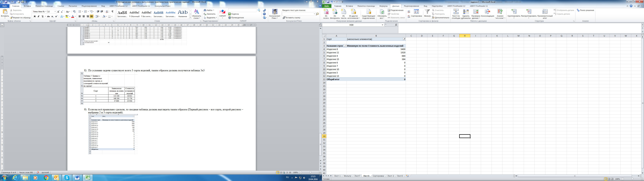The height and width of the screenshot is (181, 644).
Task: Apply yellow text highlight color in Word
Action: click(x=67, y=16)
